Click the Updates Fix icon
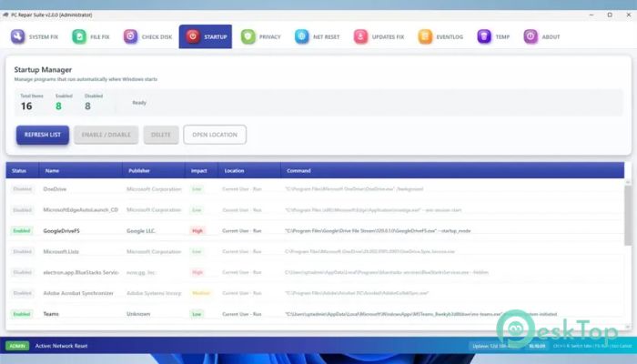Image resolution: width=637 pixels, height=364 pixels. click(360, 36)
